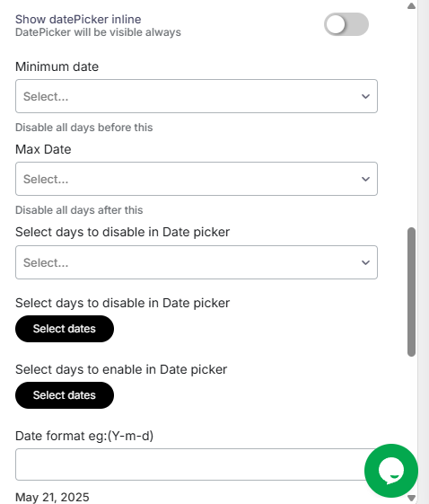Open Select days to disable dropdown

(x=197, y=262)
